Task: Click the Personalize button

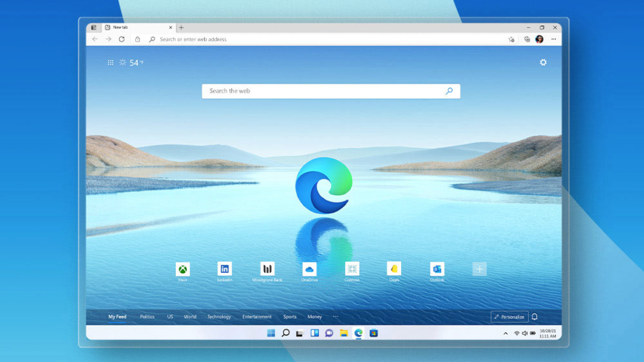Action: [x=509, y=317]
